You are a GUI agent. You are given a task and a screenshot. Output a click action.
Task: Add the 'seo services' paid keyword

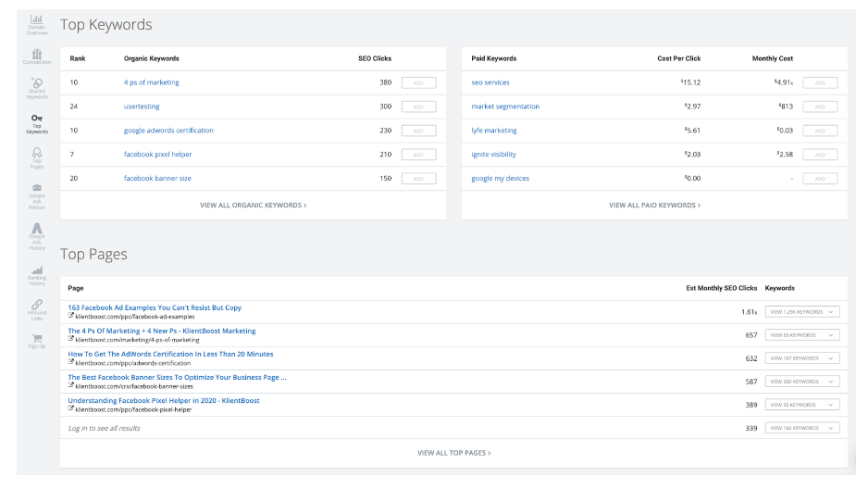click(820, 82)
